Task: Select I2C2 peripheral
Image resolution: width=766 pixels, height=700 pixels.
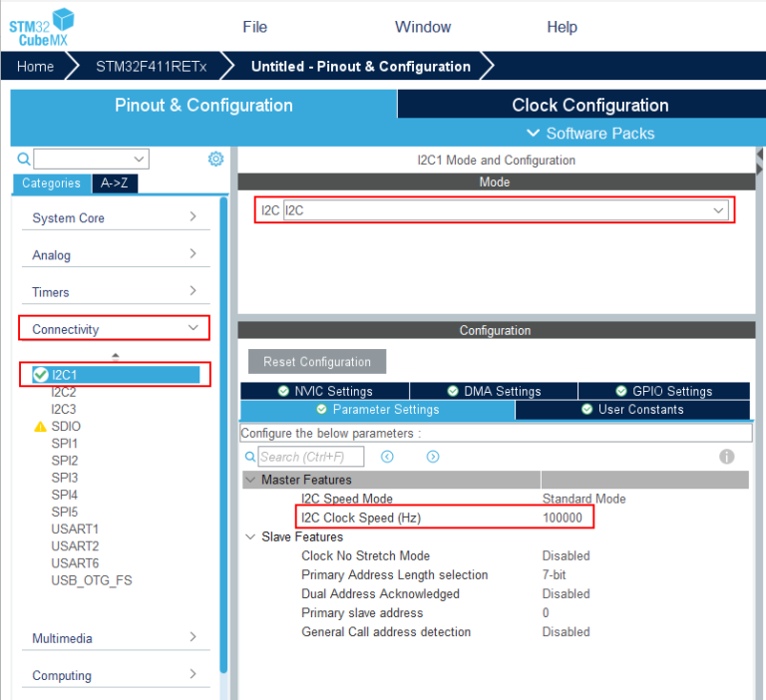Action: (64, 392)
